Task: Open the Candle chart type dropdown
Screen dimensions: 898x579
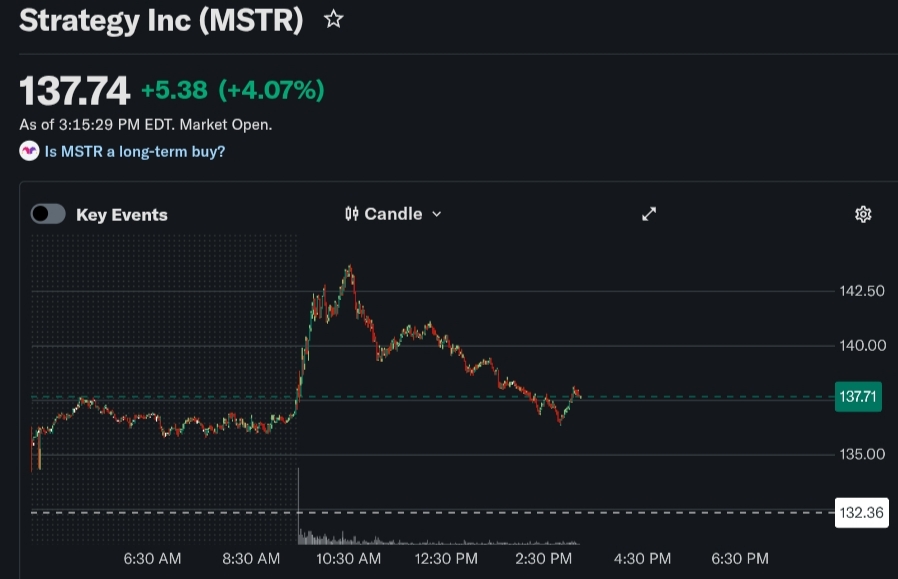Action: click(393, 213)
